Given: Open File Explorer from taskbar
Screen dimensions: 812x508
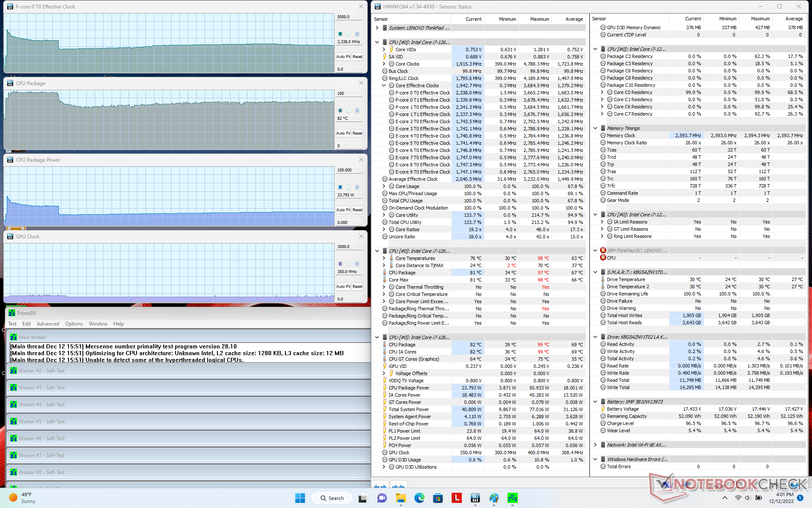Looking at the screenshot, I should pyautogui.click(x=401, y=498).
